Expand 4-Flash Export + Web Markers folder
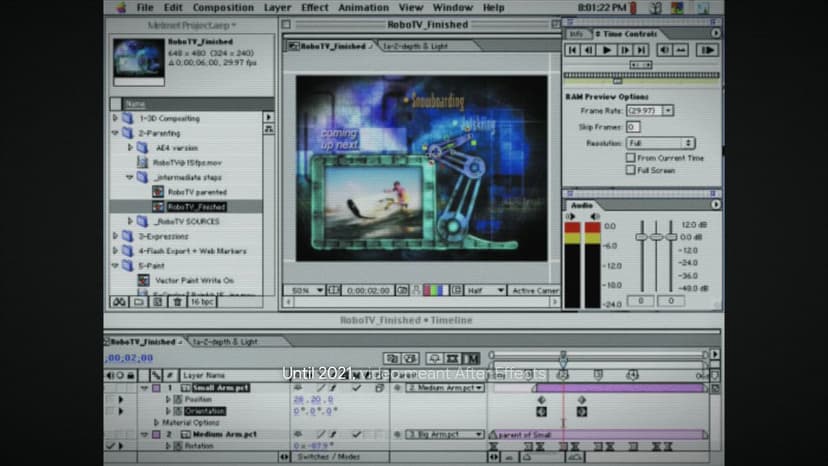 [x=115, y=251]
